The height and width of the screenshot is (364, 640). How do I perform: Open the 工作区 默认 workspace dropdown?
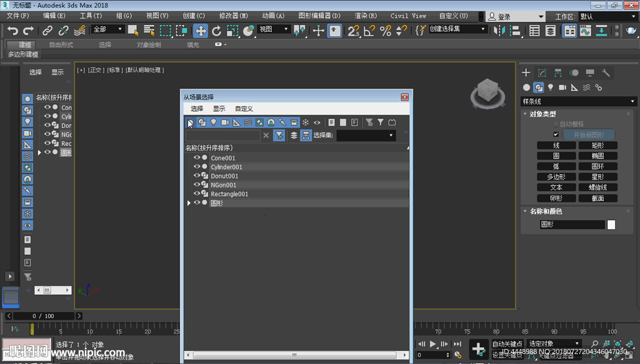coord(607,17)
